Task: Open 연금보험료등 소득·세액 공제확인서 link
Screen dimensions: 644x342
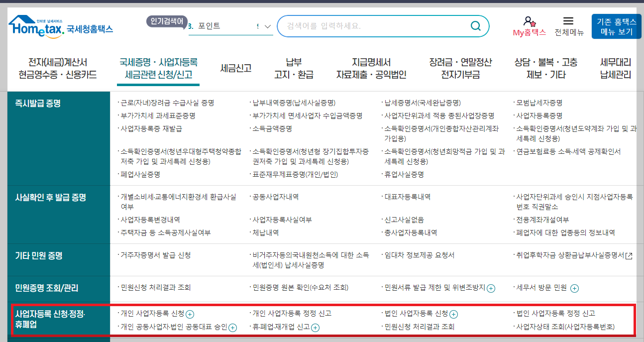Action: [568, 151]
